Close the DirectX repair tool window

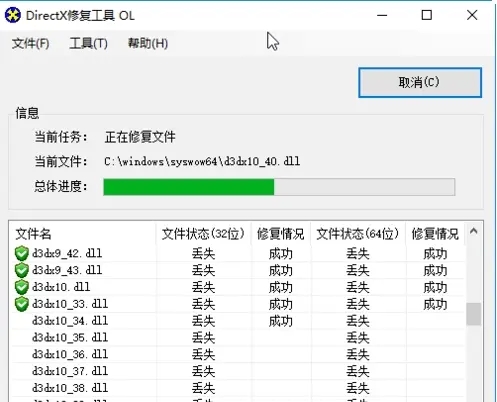tap(472, 15)
